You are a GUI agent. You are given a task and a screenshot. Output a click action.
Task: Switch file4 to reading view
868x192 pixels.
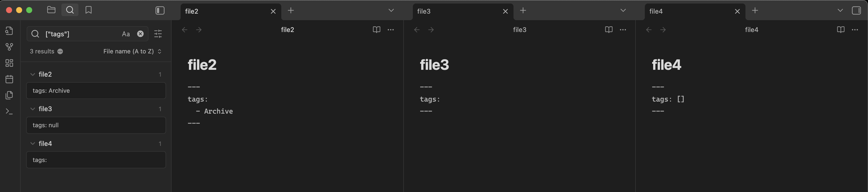pos(841,30)
